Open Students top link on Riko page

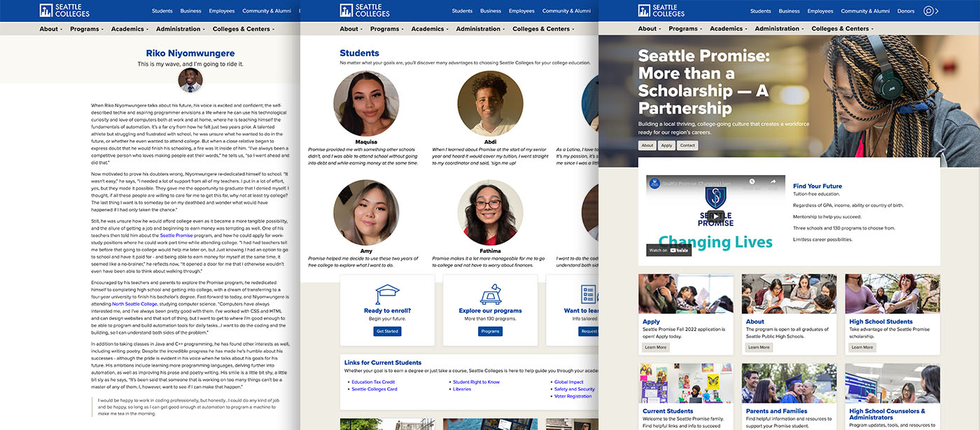tap(162, 11)
